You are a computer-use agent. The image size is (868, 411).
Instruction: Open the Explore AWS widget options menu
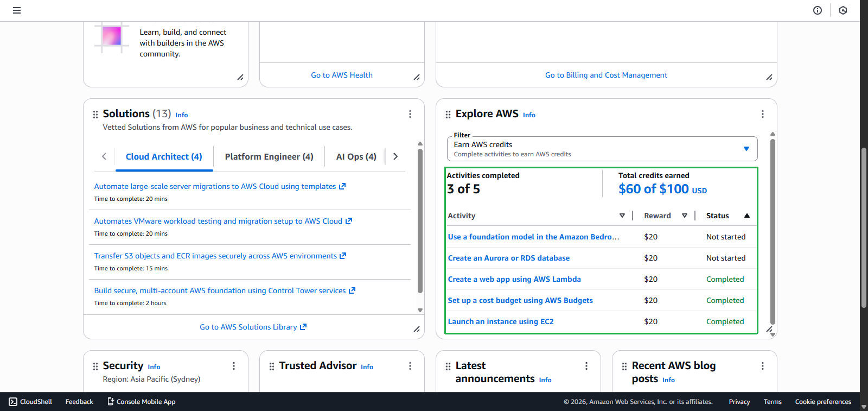pos(763,114)
